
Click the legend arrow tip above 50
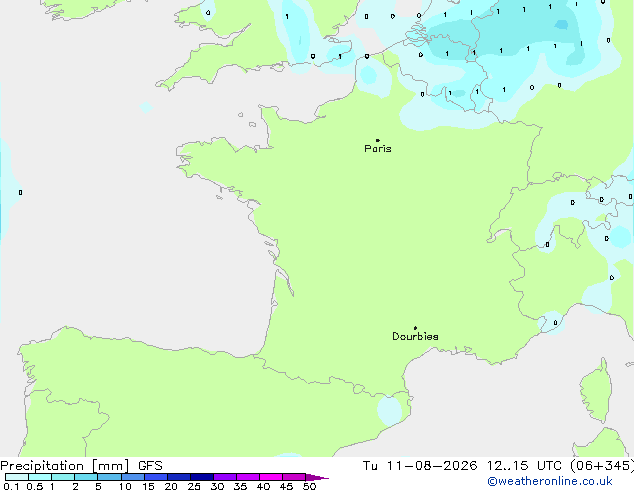coord(317,477)
